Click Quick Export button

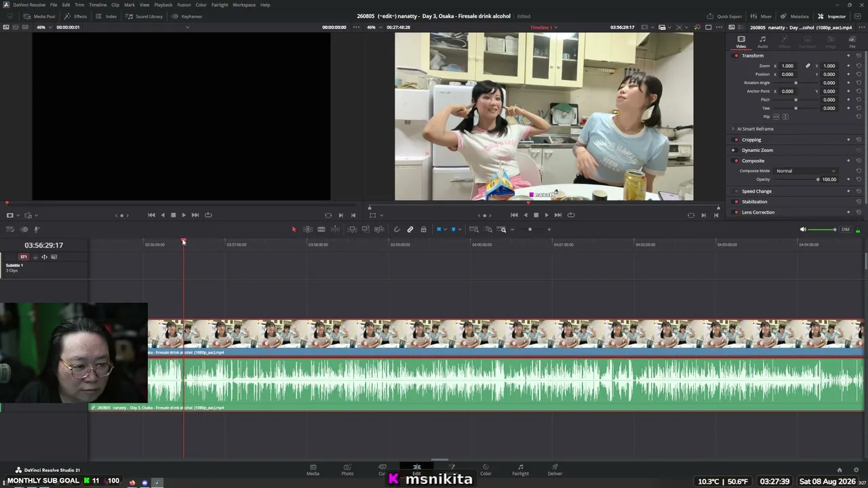tap(725, 16)
